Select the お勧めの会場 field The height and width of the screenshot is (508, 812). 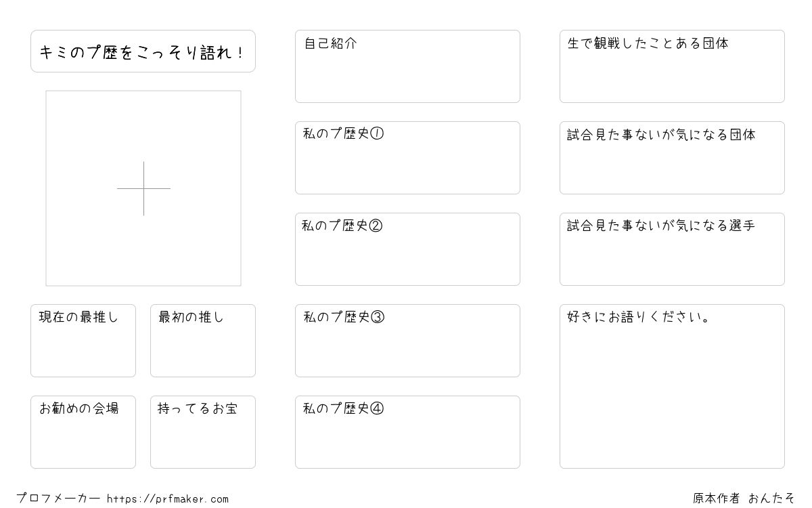(83, 432)
